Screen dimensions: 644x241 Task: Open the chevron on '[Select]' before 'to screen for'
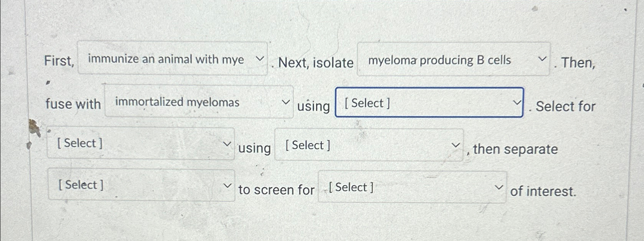pos(228,185)
